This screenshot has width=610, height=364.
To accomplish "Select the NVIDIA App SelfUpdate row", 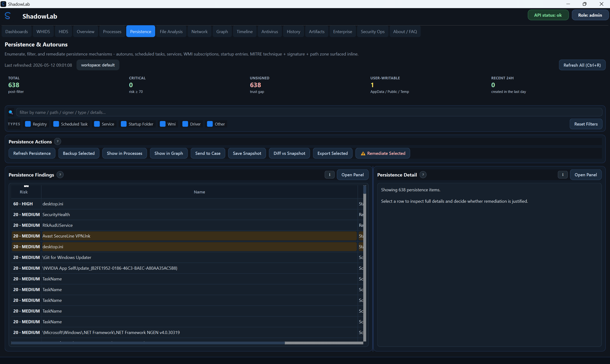I will click(187, 268).
